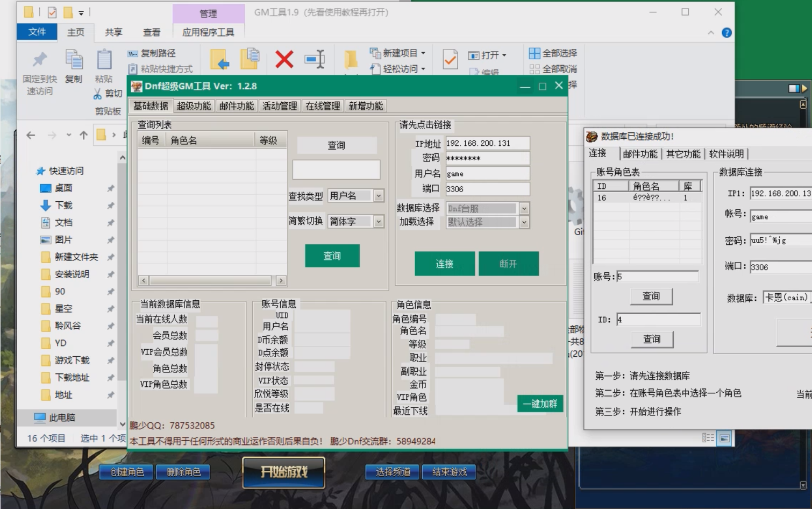Click the 一键加群 button
The height and width of the screenshot is (509, 812).
pyautogui.click(x=539, y=404)
